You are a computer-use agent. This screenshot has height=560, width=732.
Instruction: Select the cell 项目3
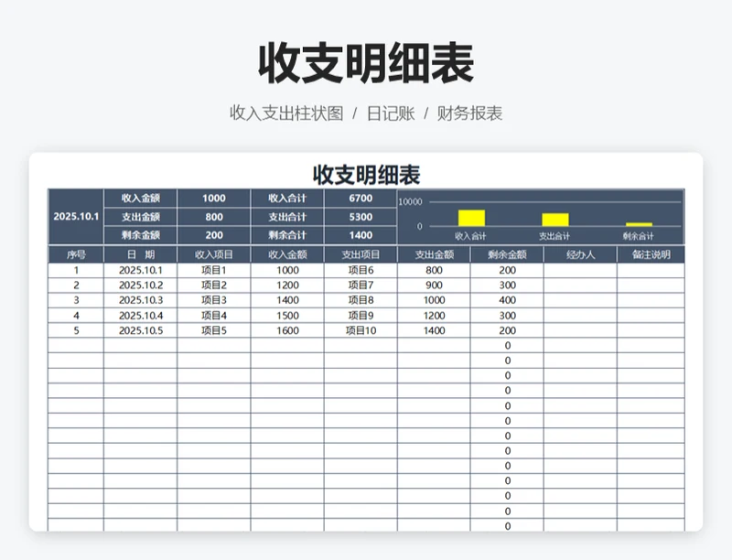(214, 300)
